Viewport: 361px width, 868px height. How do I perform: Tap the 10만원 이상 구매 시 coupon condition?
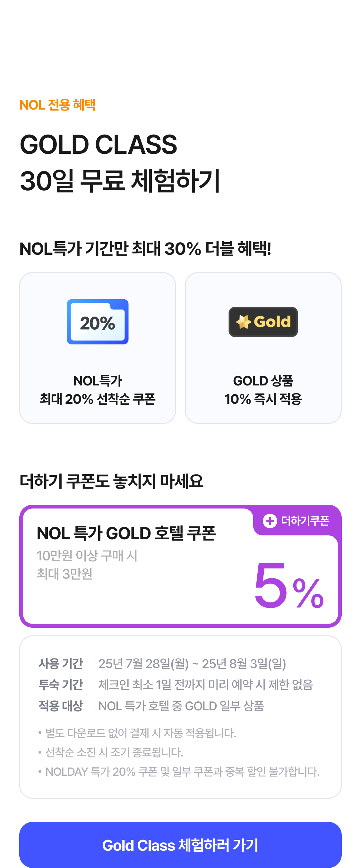tap(87, 555)
